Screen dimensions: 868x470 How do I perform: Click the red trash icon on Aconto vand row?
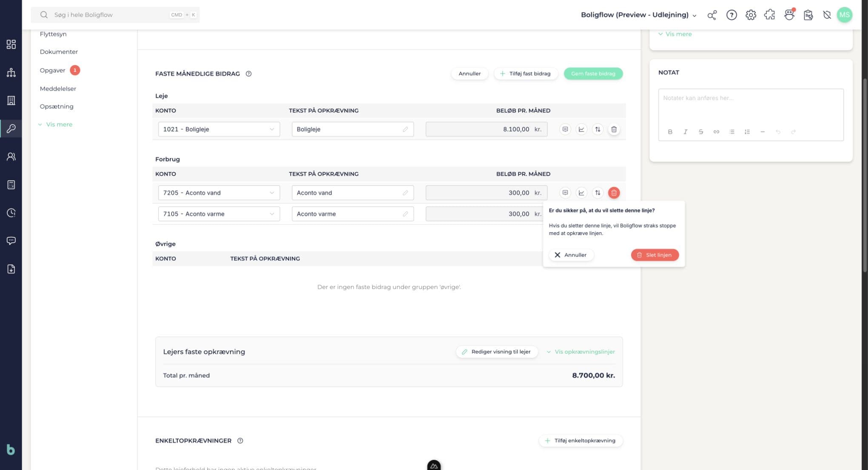click(x=614, y=193)
